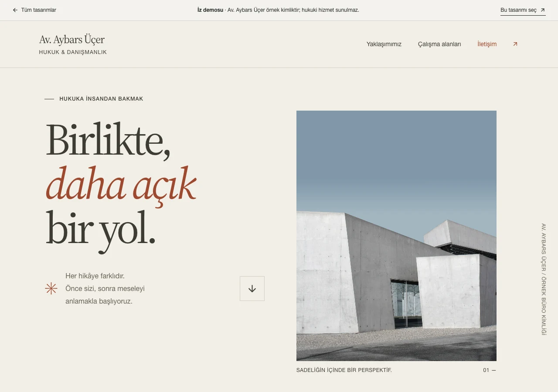Click the İz demosu notice text
558x392 pixels.
[x=278, y=10]
